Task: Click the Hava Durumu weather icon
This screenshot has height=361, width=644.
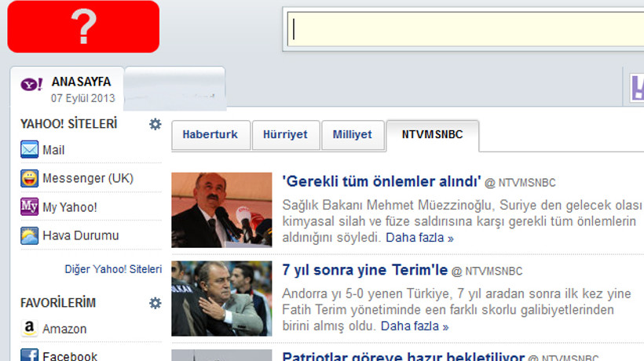Action: (30, 235)
